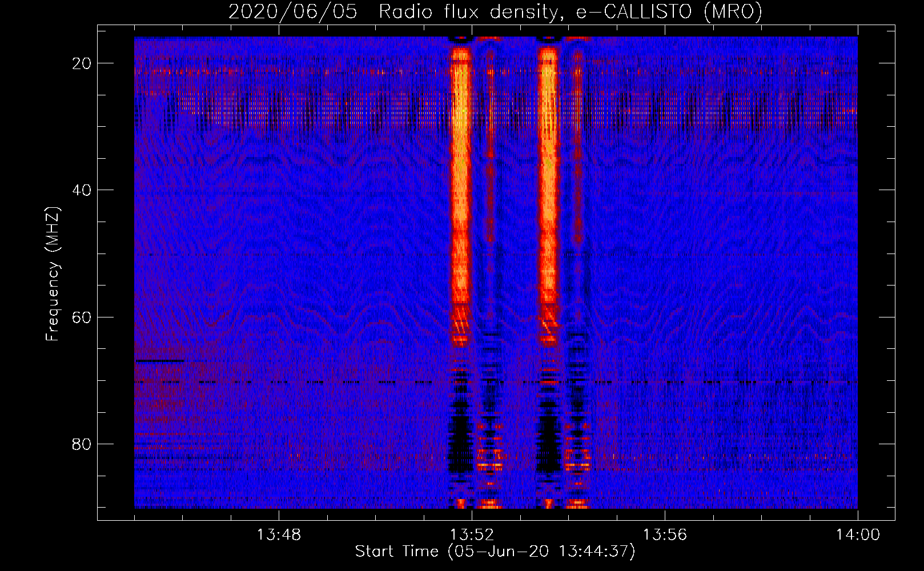
Task: Click the 'Start Time (05-Jun-20 13:44:37)' x-axis label
Action: pos(495,552)
